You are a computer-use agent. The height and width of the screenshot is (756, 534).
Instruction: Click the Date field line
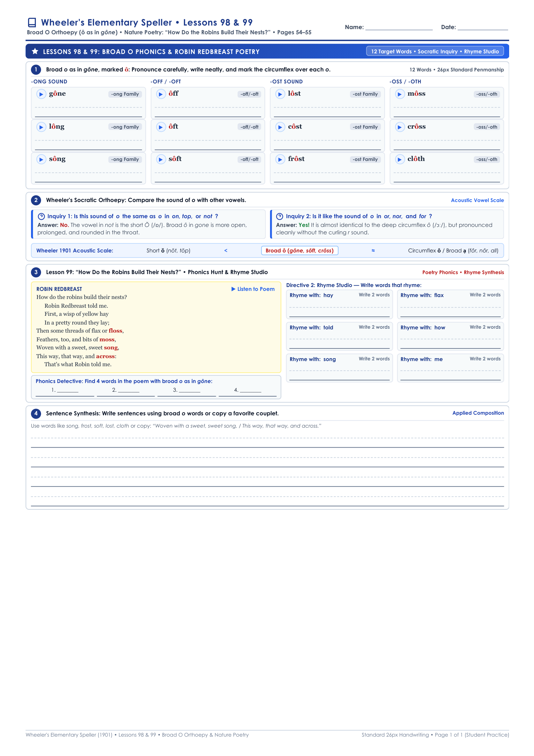[x=483, y=28]
